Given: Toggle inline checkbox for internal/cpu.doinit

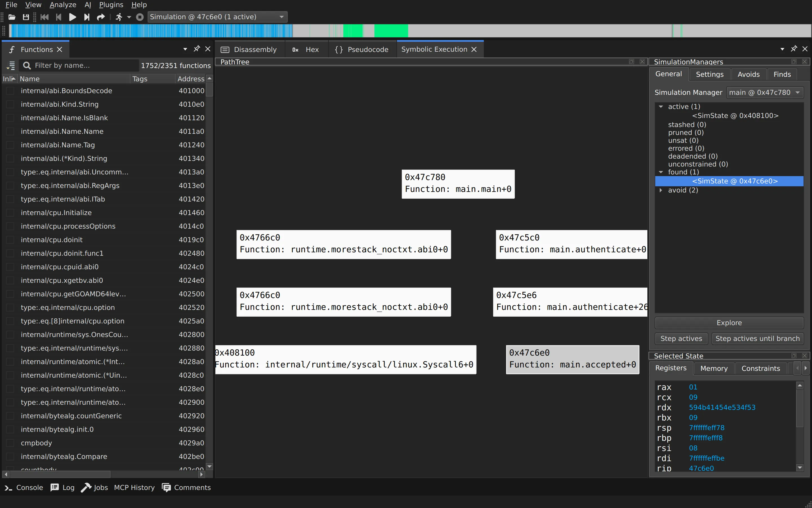Looking at the screenshot, I should click(10, 240).
